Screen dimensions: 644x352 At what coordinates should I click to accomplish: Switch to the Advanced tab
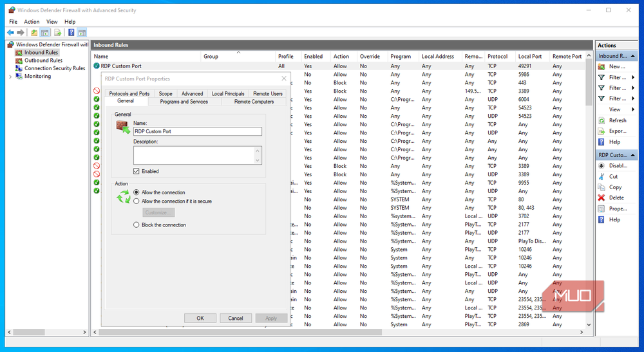click(192, 93)
